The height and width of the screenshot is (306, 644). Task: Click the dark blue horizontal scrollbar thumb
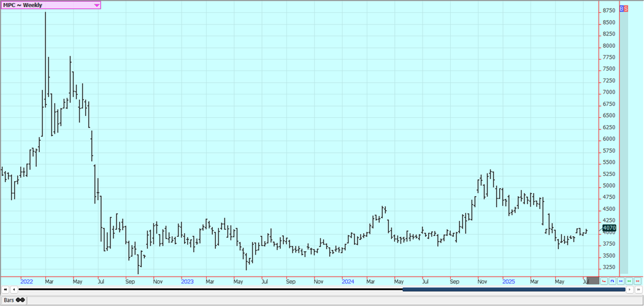coord(514,289)
